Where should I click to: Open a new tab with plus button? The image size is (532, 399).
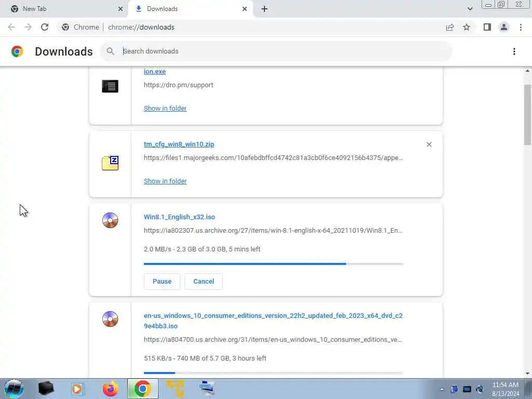[x=264, y=9]
